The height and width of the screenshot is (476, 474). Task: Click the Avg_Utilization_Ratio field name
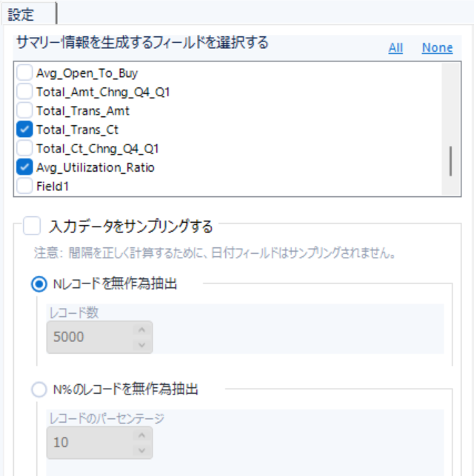pos(96,167)
